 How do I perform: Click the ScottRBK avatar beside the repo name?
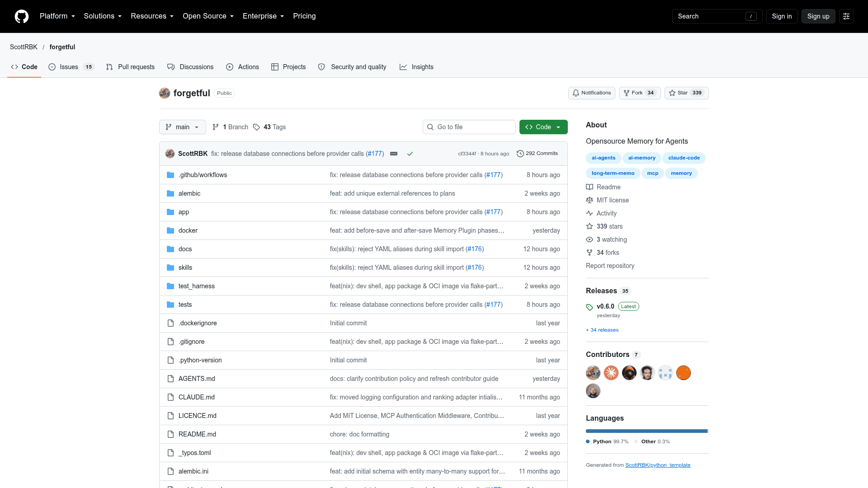click(x=165, y=93)
